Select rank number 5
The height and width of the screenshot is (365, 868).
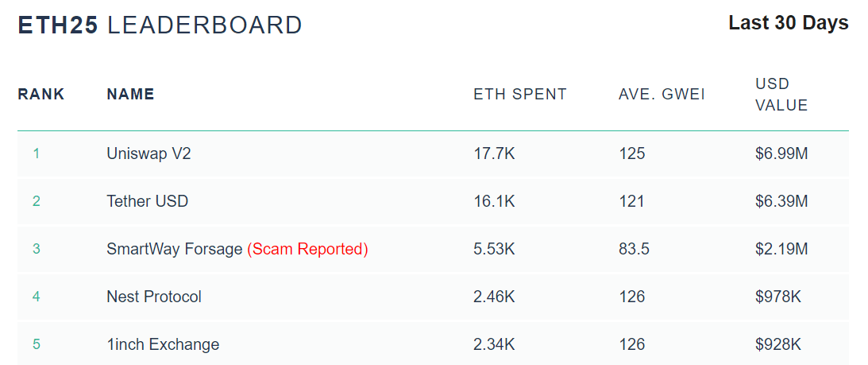tap(37, 344)
